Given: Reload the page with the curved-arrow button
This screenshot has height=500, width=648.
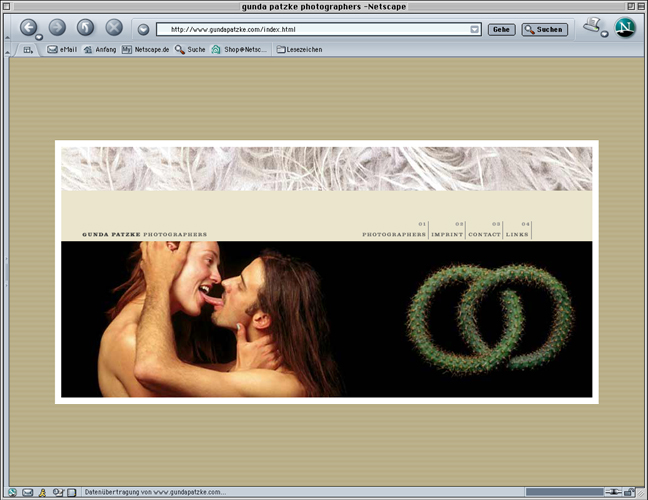Looking at the screenshot, I should 85,28.
